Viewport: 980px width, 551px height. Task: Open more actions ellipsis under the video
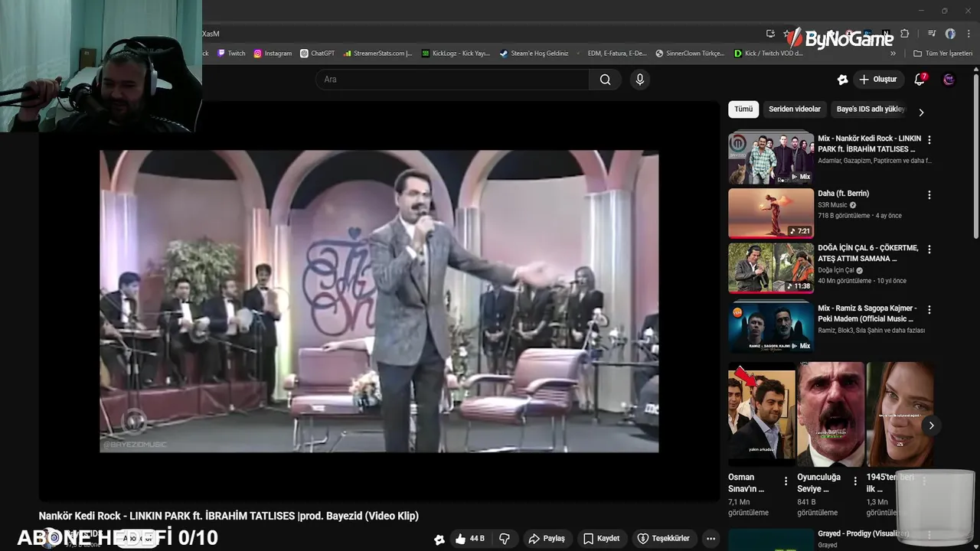(x=710, y=539)
